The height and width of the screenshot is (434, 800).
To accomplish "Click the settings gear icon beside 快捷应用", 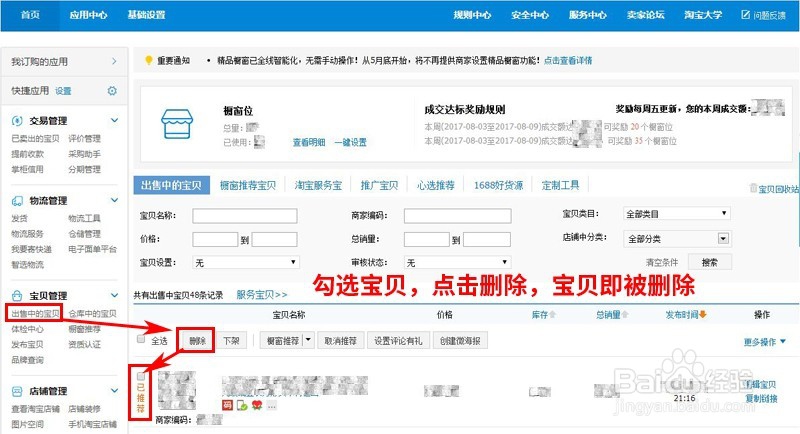I will tap(112, 91).
